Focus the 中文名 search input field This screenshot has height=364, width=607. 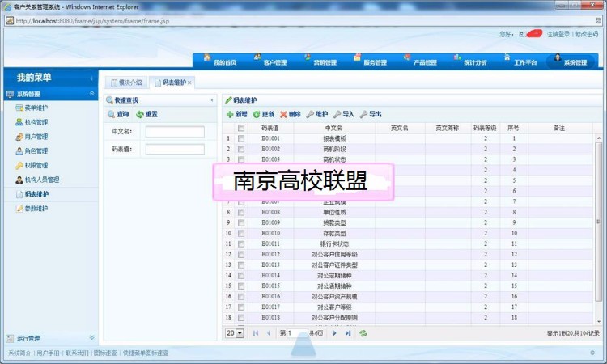pyautogui.click(x=175, y=132)
